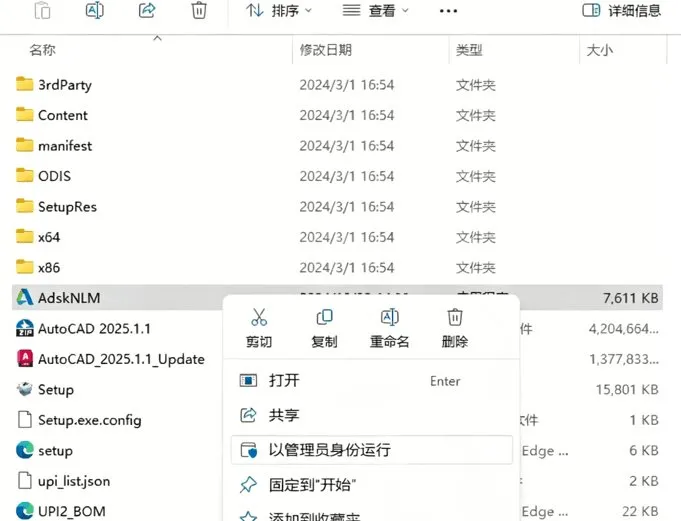
Task: Select the Content folder name
Action: click(63, 115)
